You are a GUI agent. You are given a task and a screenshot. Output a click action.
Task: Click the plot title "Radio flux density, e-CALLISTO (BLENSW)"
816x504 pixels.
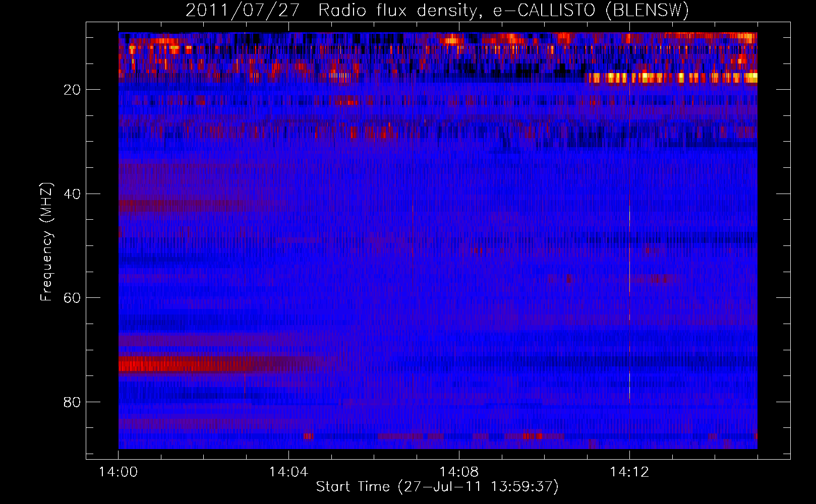[x=503, y=10]
